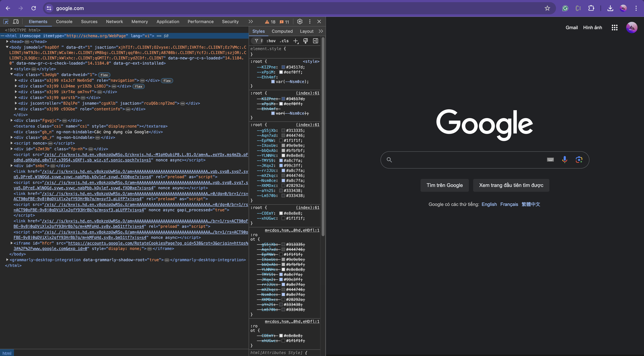Open the Sources tab

click(89, 21)
